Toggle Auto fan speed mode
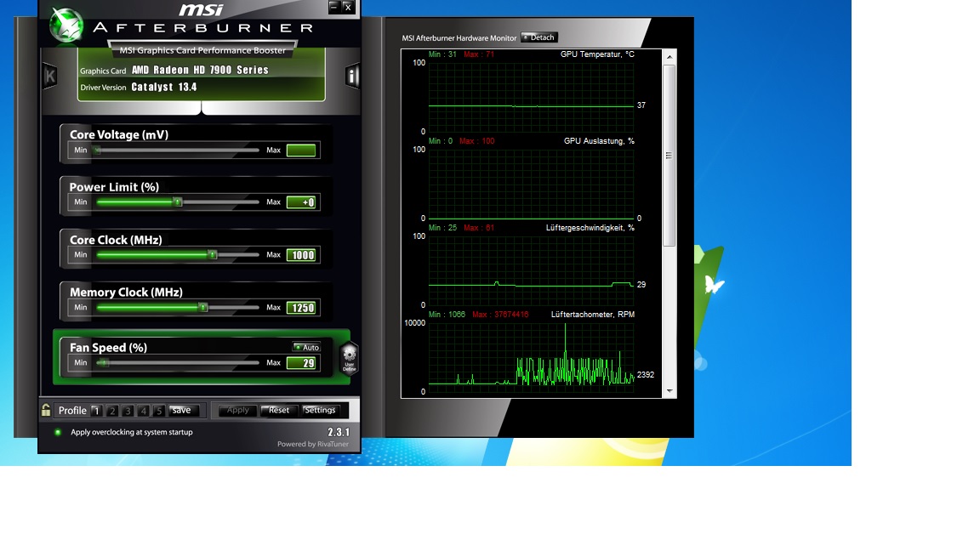 [x=306, y=347]
